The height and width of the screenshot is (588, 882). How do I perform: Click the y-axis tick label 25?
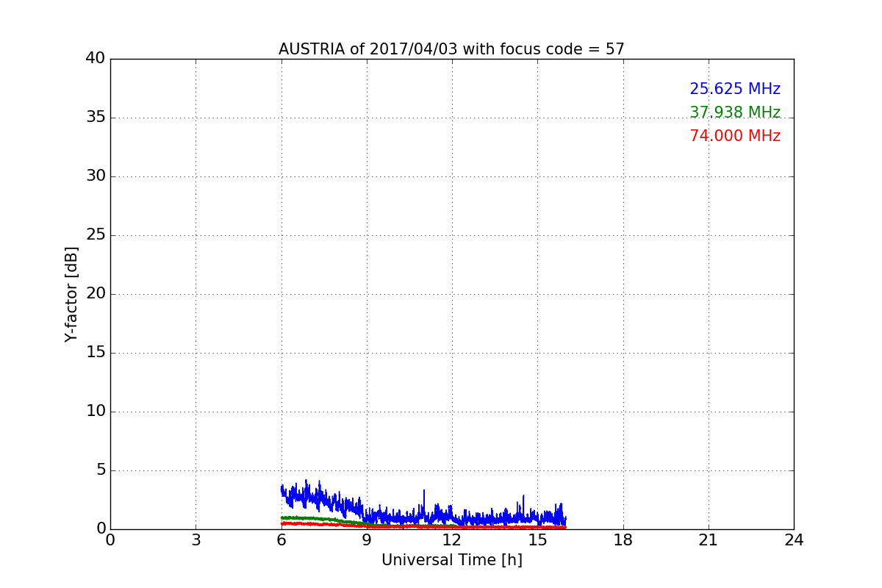pyautogui.click(x=96, y=235)
